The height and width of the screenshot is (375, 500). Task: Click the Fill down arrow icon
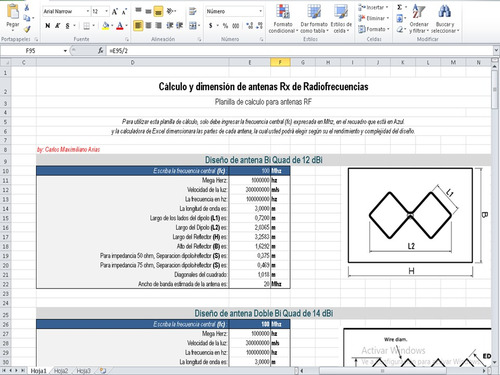(x=400, y=18)
